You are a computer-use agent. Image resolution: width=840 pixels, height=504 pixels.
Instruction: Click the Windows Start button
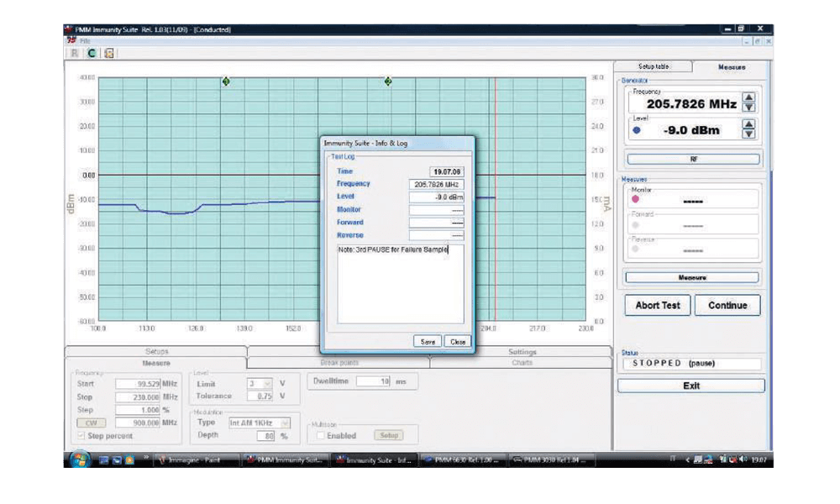(81, 460)
